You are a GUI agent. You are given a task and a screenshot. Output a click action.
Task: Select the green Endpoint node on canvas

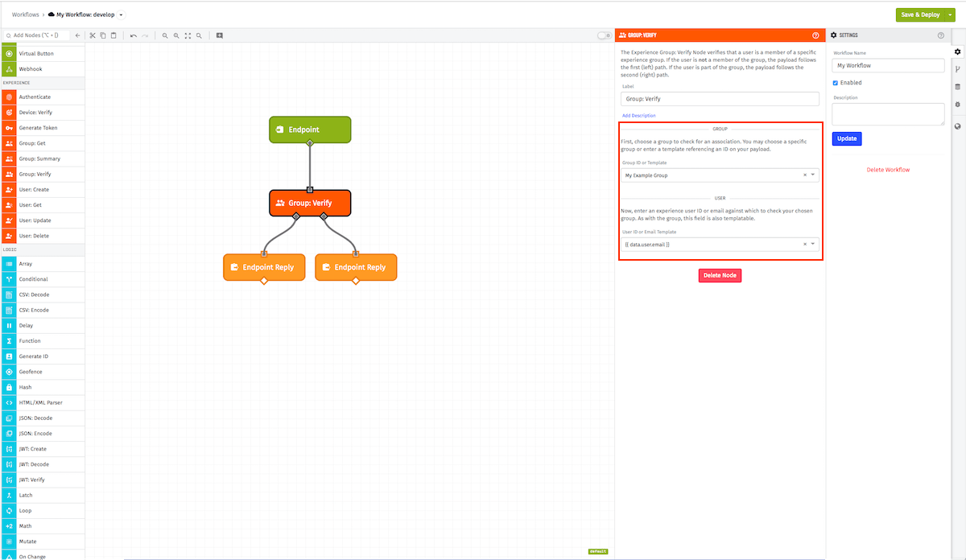(310, 130)
